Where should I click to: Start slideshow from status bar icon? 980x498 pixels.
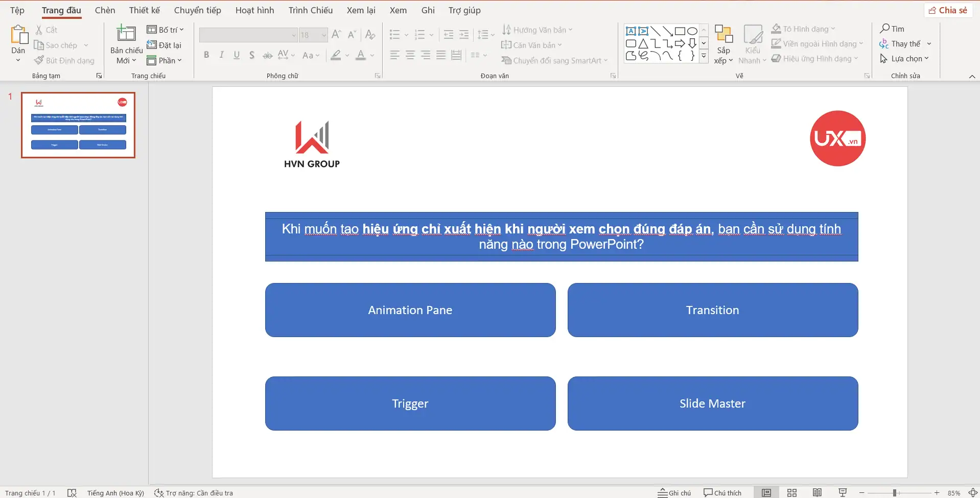843,493
